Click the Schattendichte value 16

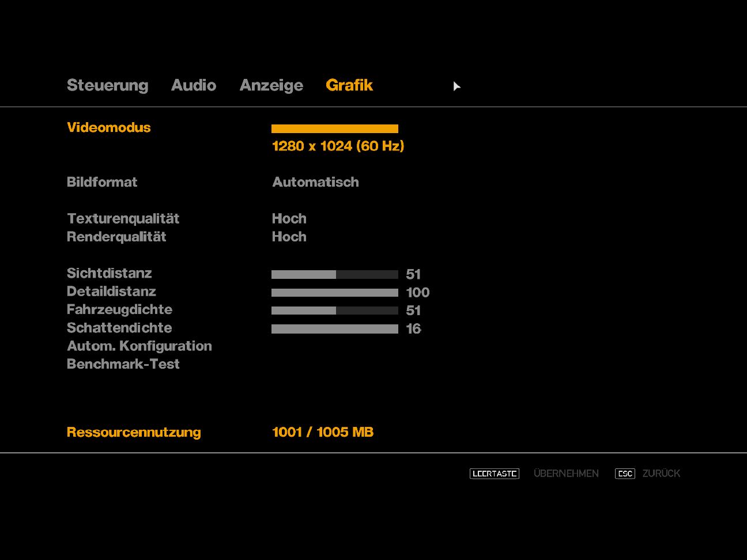point(413,329)
